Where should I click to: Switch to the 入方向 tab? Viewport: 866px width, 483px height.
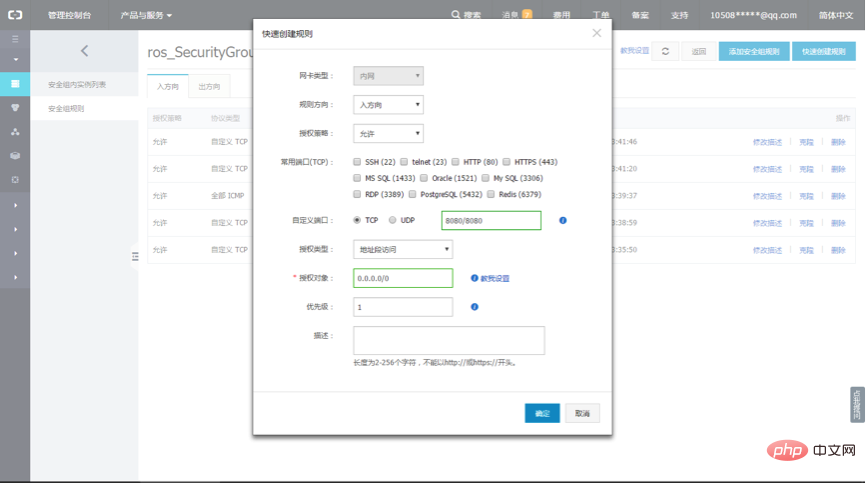tap(168, 86)
